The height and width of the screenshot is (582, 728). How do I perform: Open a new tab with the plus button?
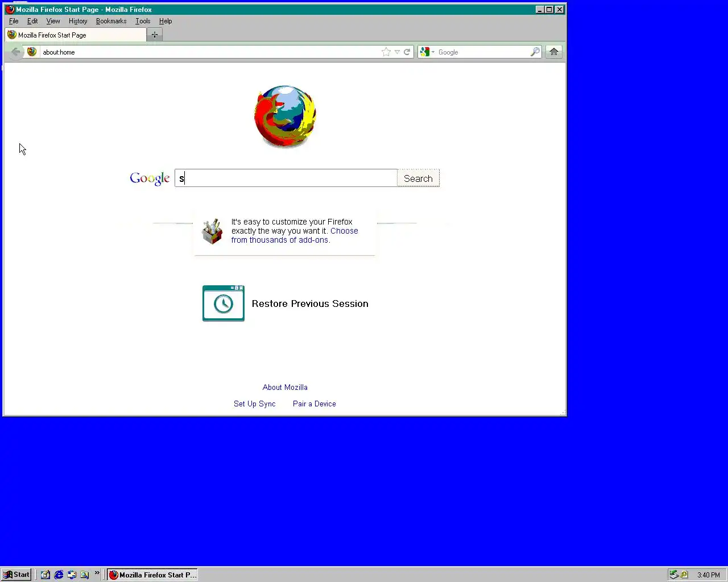point(154,35)
